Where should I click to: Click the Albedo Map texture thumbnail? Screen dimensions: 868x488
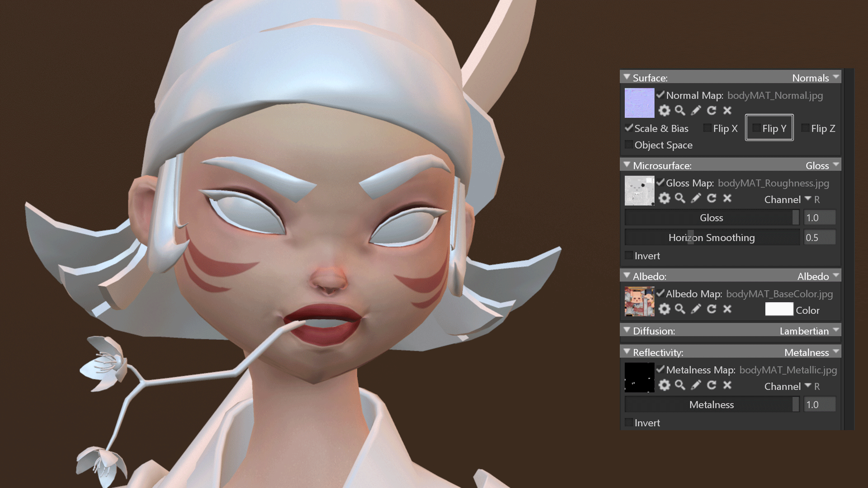coord(639,301)
